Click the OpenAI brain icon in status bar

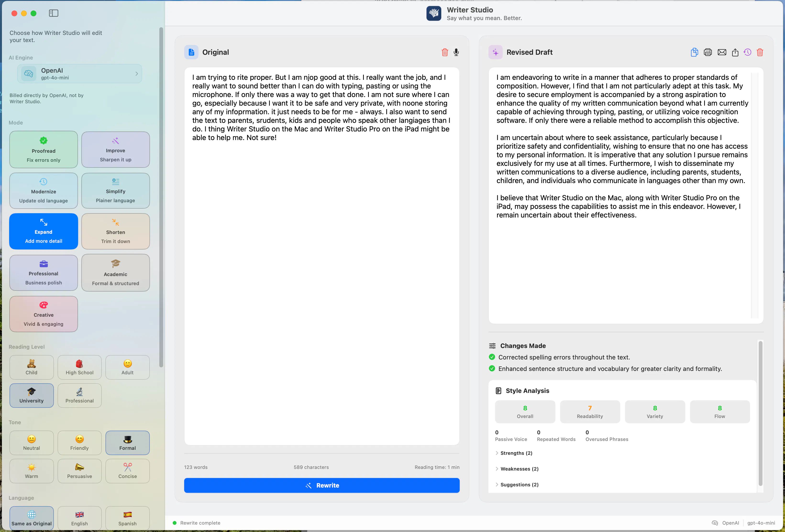[715, 523]
